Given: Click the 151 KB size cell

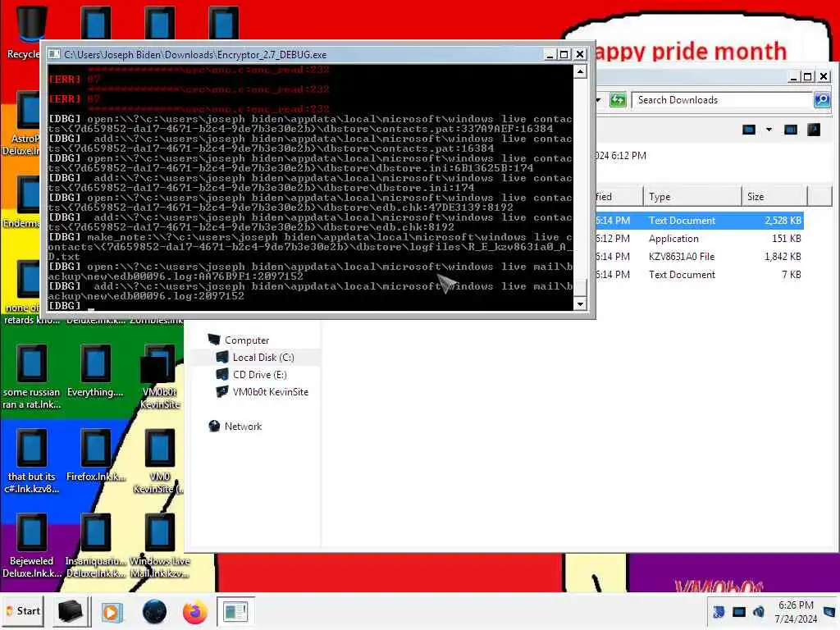Looking at the screenshot, I should (x=787, y=239).
